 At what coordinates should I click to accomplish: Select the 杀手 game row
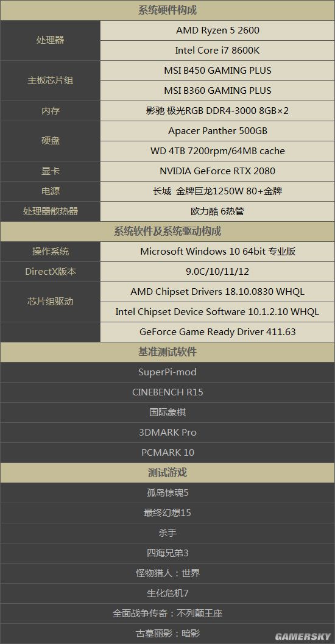coord(167,534)
